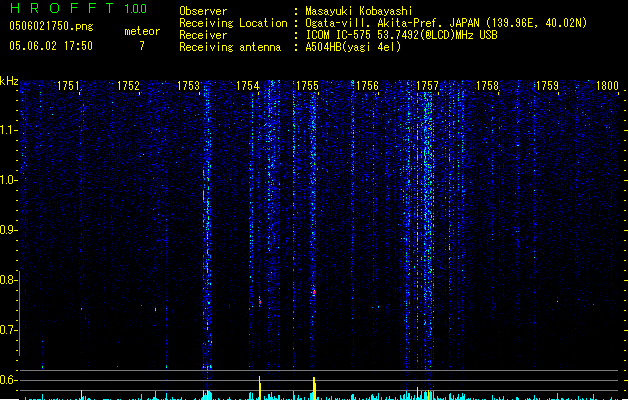Click the 1759 time marker
629x400 pixels.
coord(547,86)
